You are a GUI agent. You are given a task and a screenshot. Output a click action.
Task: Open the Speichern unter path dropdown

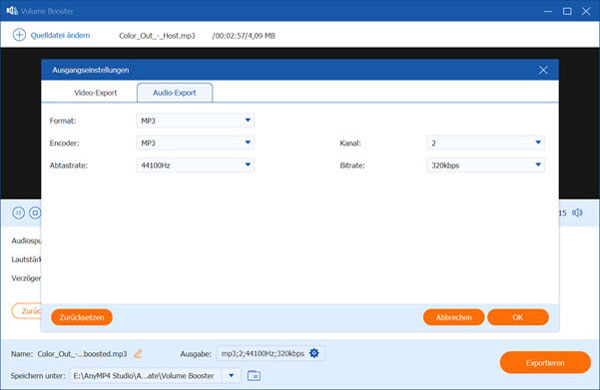click(x=231, y=375)
